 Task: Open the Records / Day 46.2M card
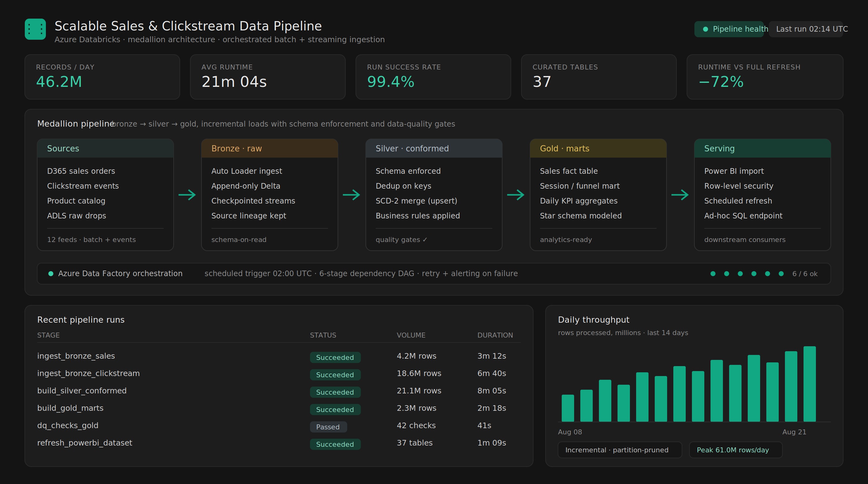tap(102, 77)
